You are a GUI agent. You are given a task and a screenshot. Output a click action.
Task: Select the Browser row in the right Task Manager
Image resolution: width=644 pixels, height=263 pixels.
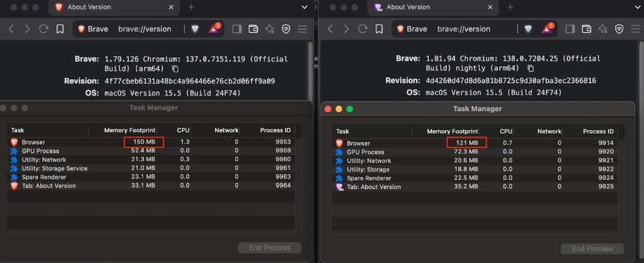[x=475, y=144]
